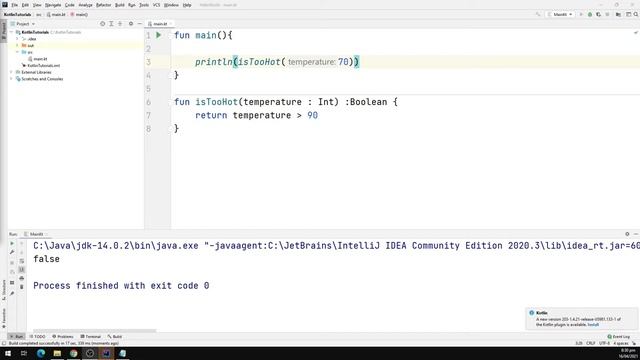
Task: Hide the Project panel with minus icon
Action: click(140, 24)
